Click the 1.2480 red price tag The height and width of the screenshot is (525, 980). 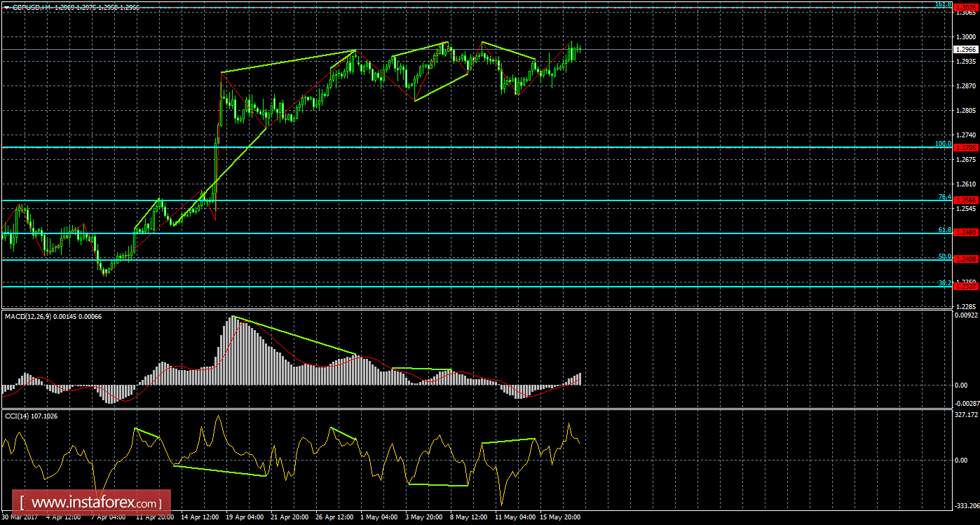coord(965,233)
